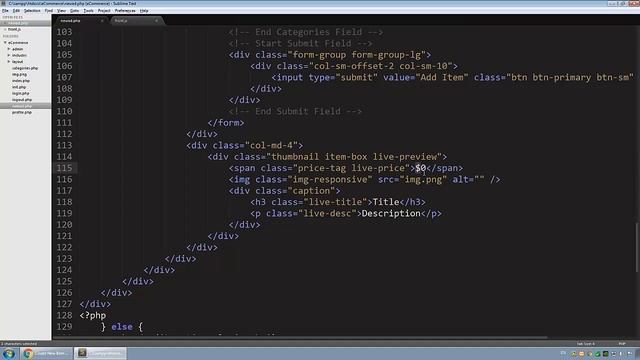Screen dimensions: 640x360
Task: Click the 'live-desc' class value
Action: click(x=327, y=214)
